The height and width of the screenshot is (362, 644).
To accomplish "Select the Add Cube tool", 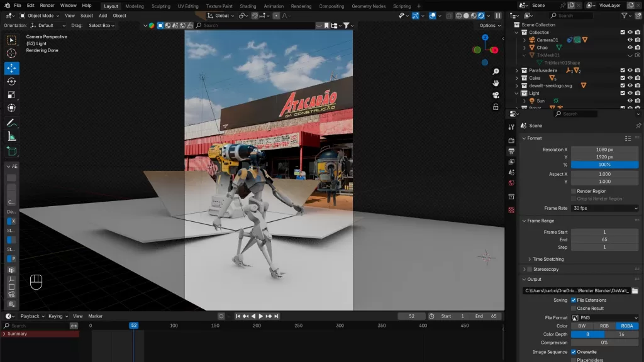I will [11, 151].
